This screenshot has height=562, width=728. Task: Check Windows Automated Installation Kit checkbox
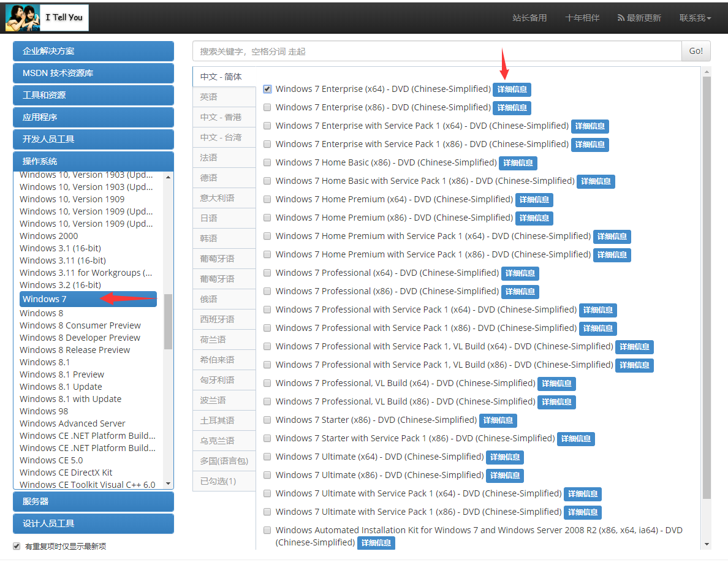267,530
